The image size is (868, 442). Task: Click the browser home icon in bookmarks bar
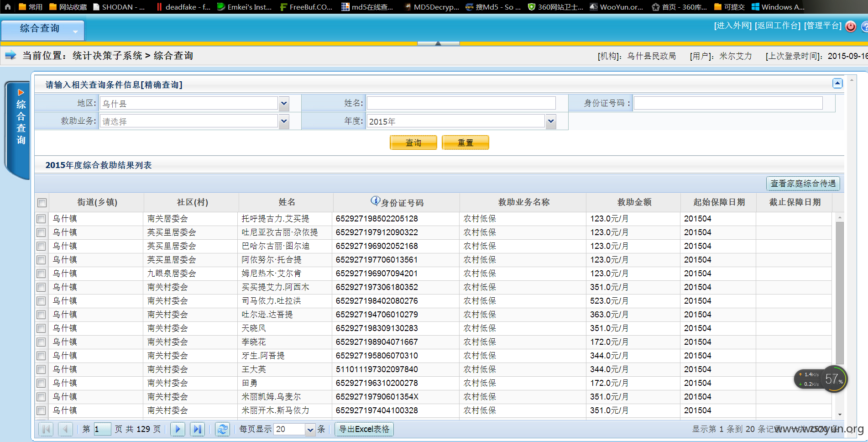(8, 7)
